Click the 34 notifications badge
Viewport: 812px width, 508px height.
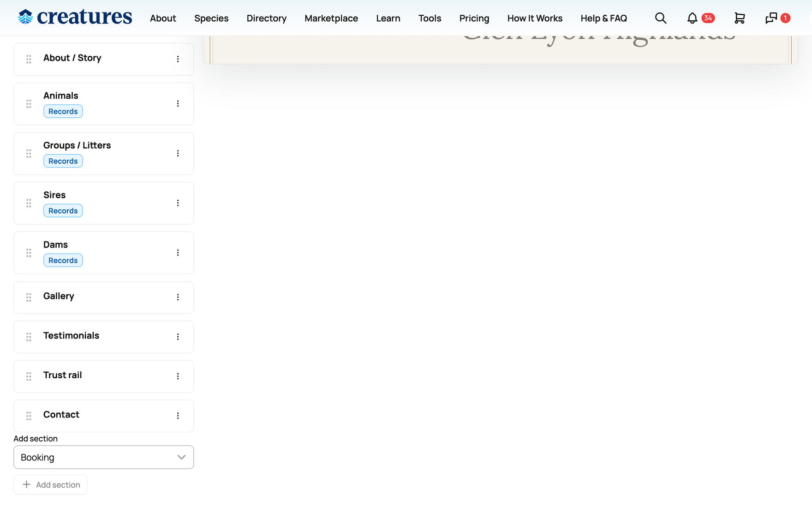(x=708, y=18)
